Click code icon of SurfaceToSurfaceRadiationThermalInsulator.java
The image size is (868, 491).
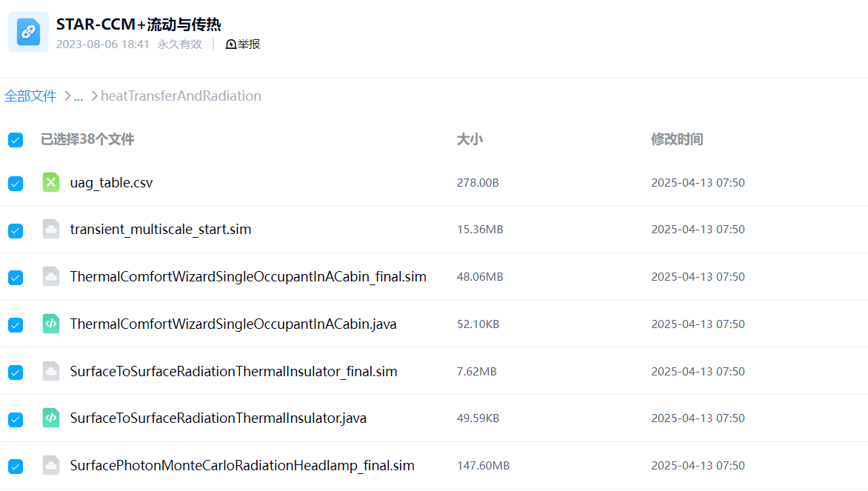pyautogui.click(x=51, y=418)
